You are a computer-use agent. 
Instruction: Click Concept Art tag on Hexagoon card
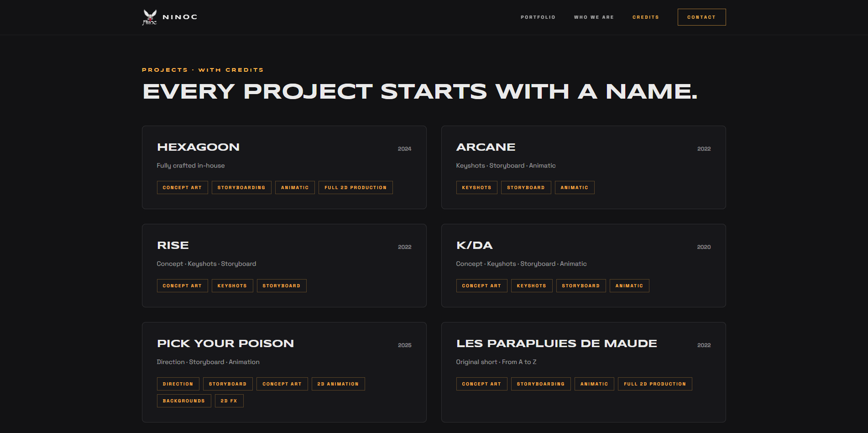click(182, 188)
